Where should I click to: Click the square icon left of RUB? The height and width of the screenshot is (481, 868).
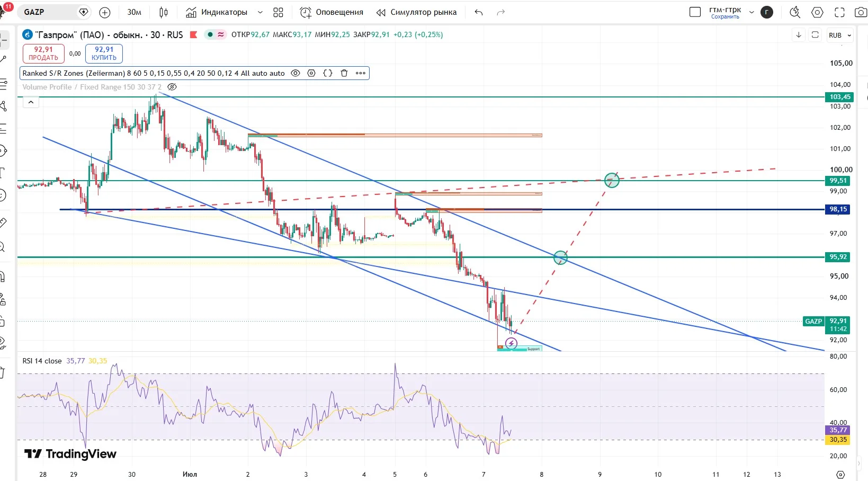[816, 35]
